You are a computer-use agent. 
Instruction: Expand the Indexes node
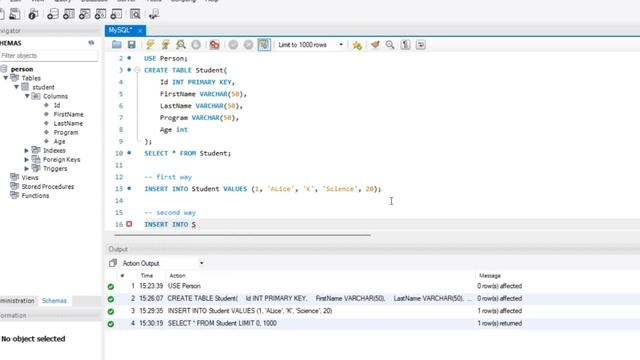[27, 151]
